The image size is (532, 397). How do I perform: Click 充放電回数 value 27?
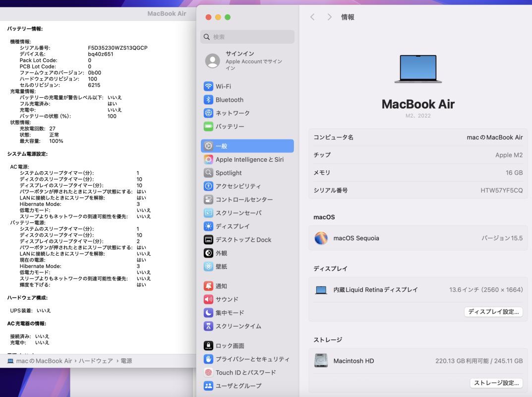point(52,129)
